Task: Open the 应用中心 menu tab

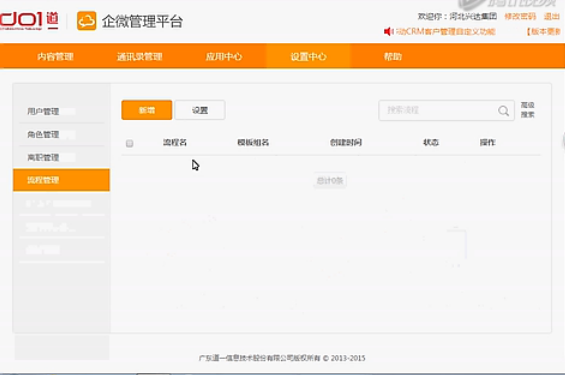Action: coord(224,57)
